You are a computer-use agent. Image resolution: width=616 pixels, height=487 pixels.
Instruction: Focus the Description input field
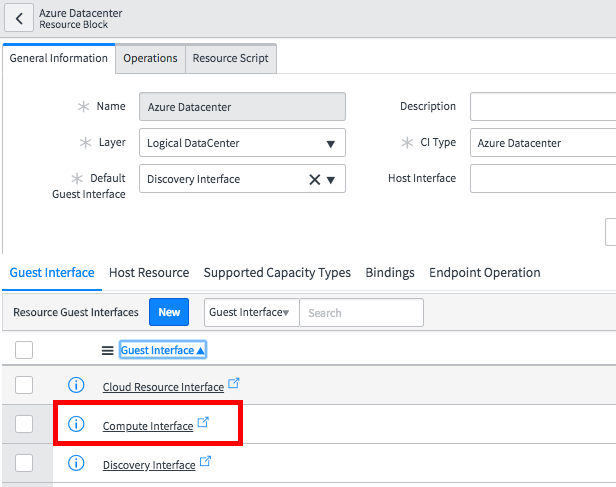point(543,106)
